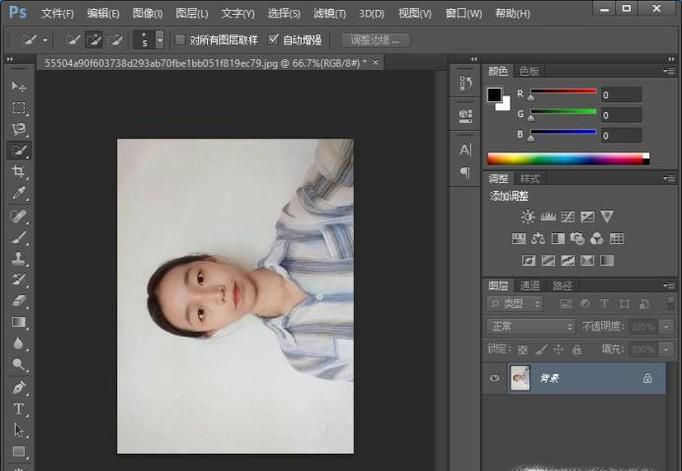Select the Rectangular Marquee tool

coord(18,107)
